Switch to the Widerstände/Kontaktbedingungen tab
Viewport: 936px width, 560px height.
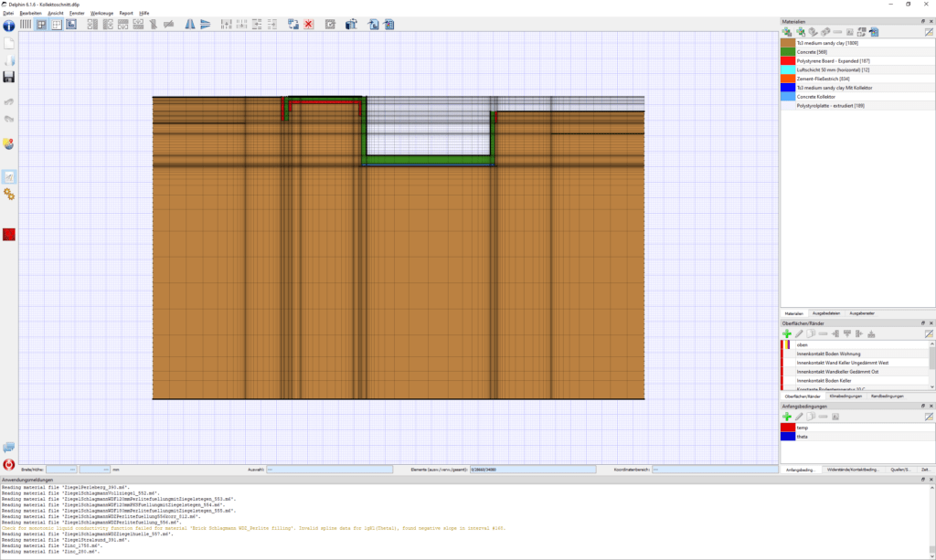(x=853, y=470)
